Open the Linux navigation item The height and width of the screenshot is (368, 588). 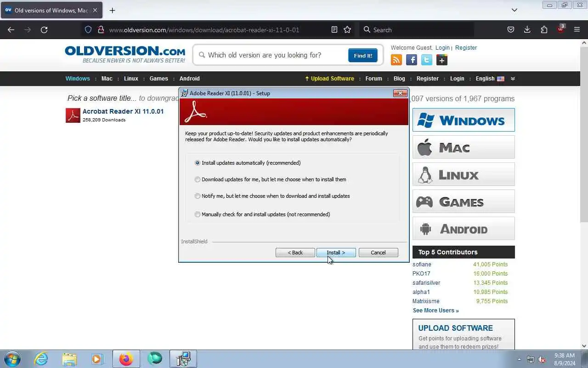point(131,79)
